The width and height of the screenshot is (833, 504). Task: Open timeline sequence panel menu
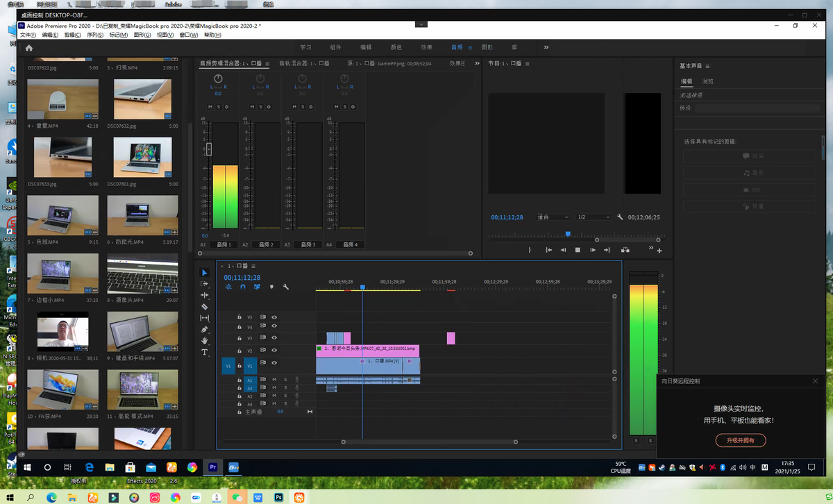click(253, 266)
